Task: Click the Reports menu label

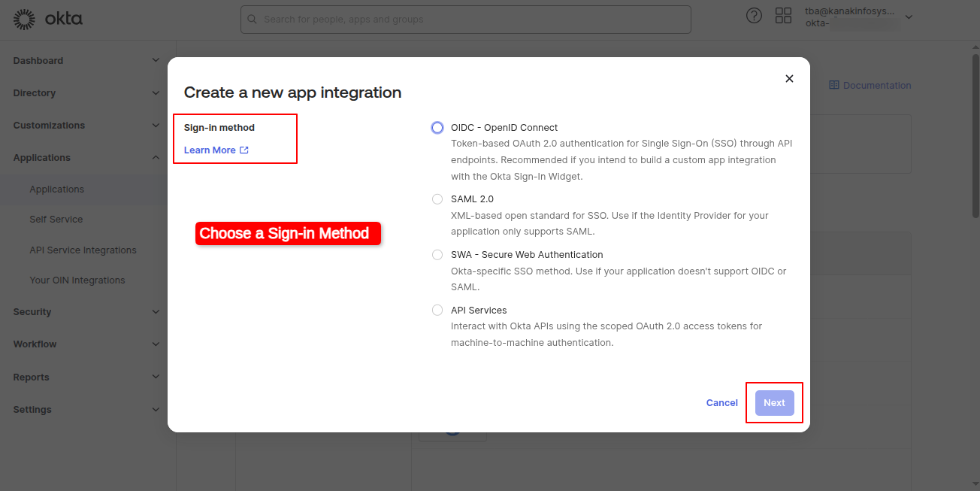Action: click(31, 377)
